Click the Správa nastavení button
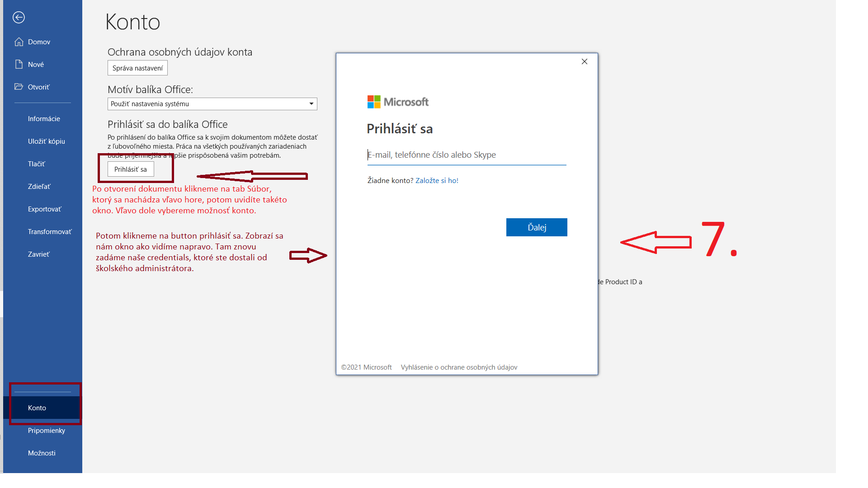Viewport: 868px width, 488px height. [x=137, y=68]
